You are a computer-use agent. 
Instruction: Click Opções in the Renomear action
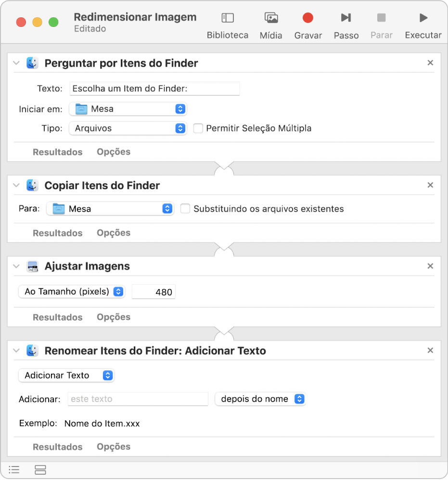coord(114,447)
